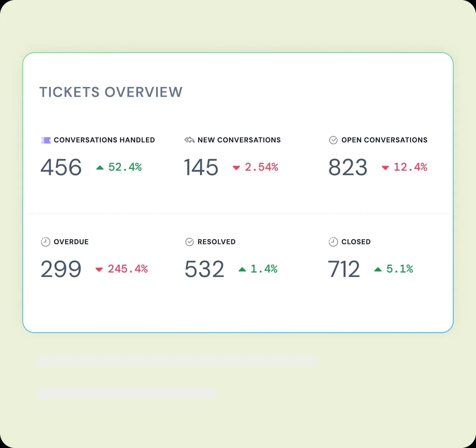Select the New Conversations reply icon

189,140
